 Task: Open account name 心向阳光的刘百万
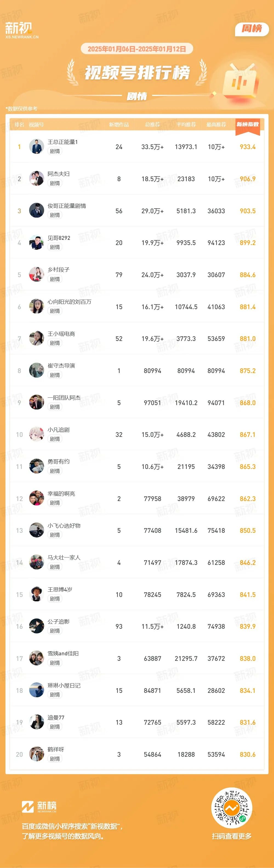69,301
